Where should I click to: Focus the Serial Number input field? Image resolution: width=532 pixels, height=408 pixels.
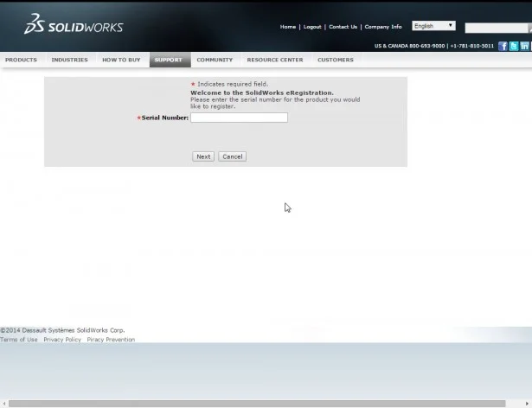point(239,118)
